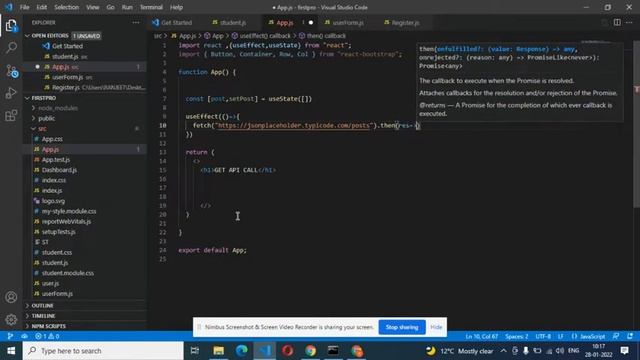Open logo.svg in file tree
This screenshot has width=640, height=360.
(x=53, y=201)
